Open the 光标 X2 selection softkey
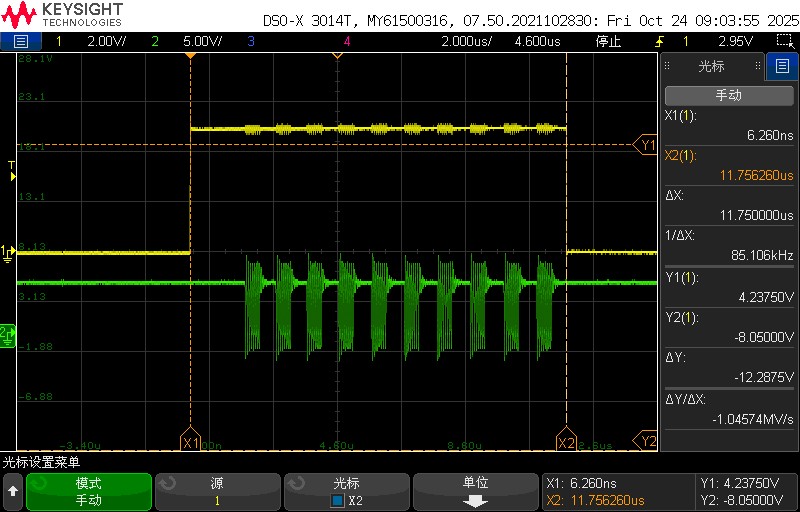Viewport: 800px width, 512px height. [346, 491]
